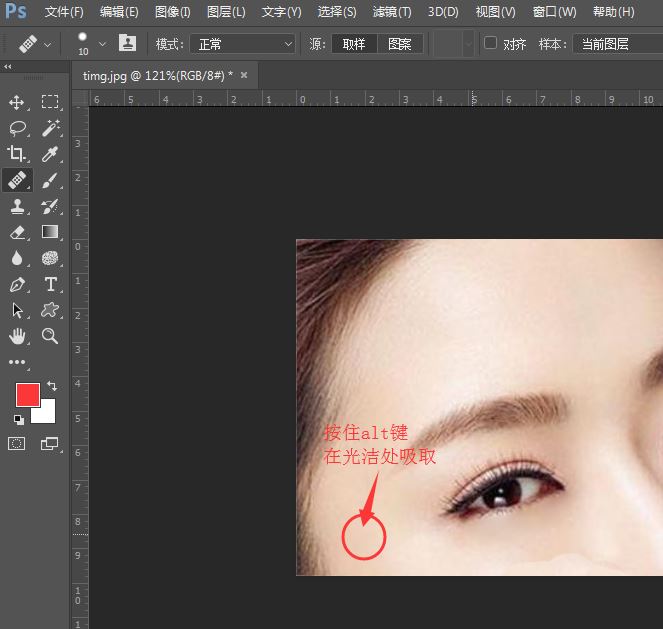
Task: Reset default foreground and background colors
Action: point(19,420)
